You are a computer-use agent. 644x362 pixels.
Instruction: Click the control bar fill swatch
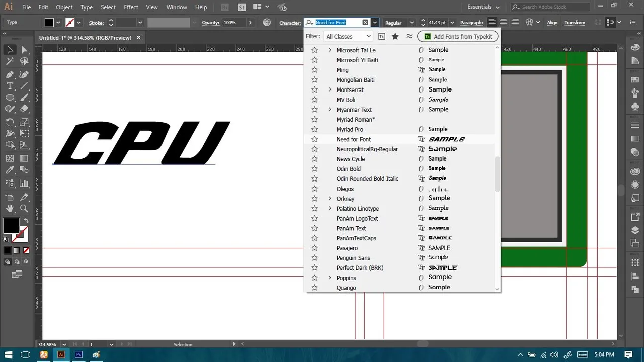[49, 23]
